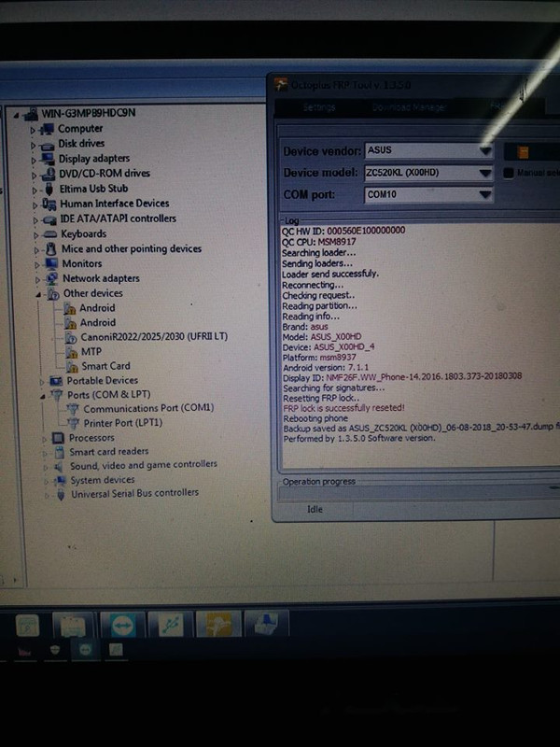Open the Settings tab in Octopus FRP Tool

pos(319,107)
